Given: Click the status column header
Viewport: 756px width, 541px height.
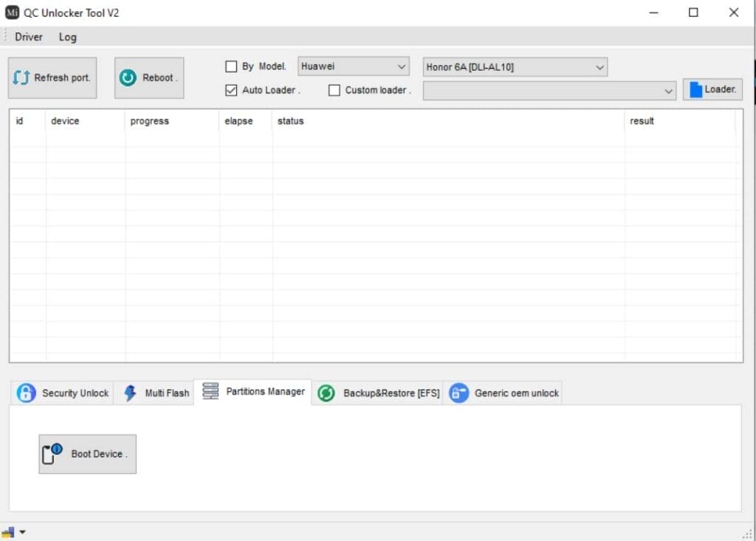Looking at the screenshot, I should tap(291, 121).
